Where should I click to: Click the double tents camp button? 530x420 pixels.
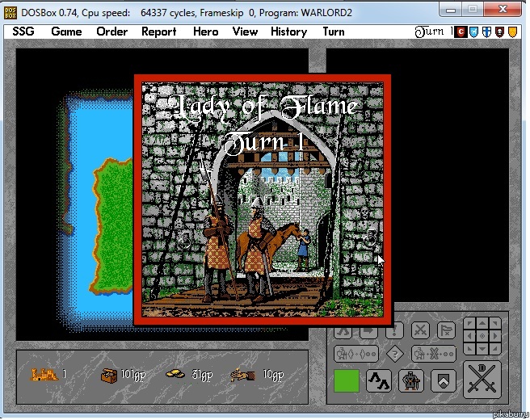click(x=379, y=380)
